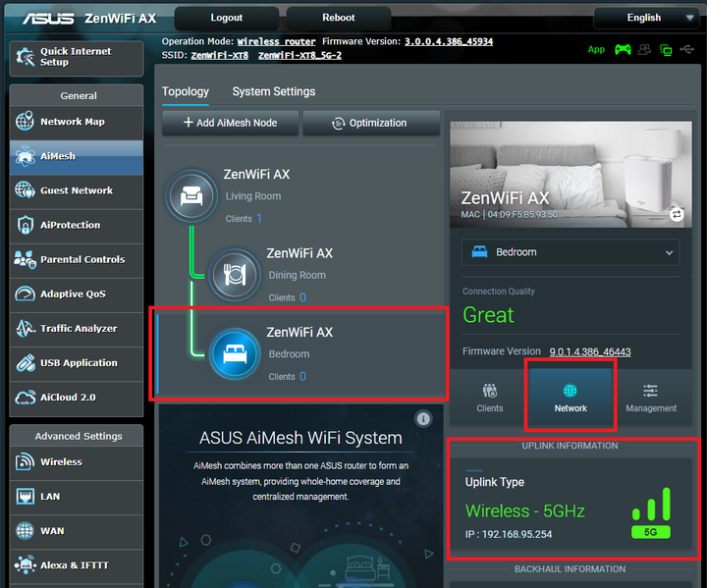
Task: Click the Reboot button
Action: [x=338, y=18]
